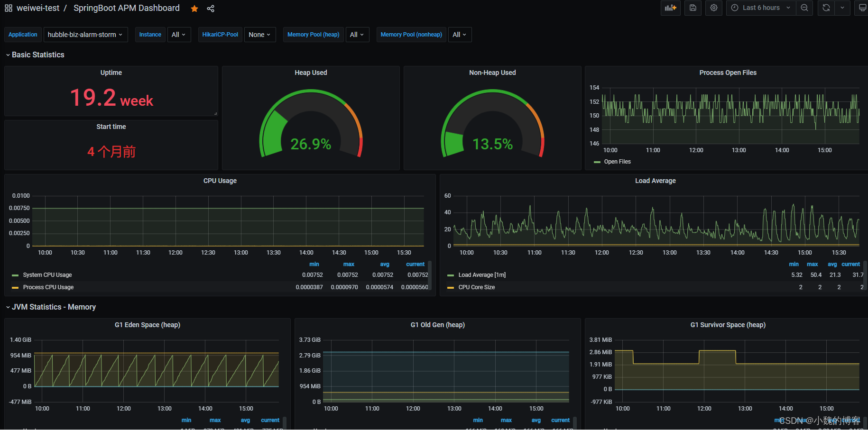Open HikariCP-Pool None dropdown
The height and width of the screenshot is (430, 868).
[260, 35]
